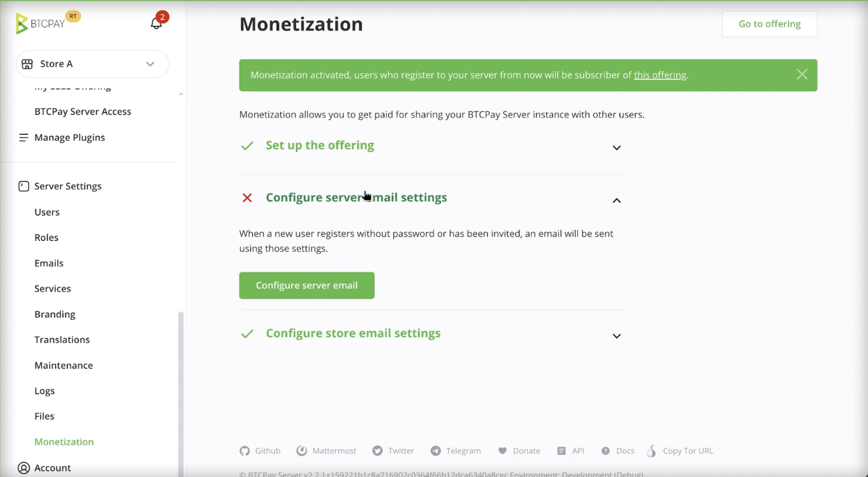868x477 pixels.
Task: Click the Twitter icon in the footer
Action: point(378,451)
